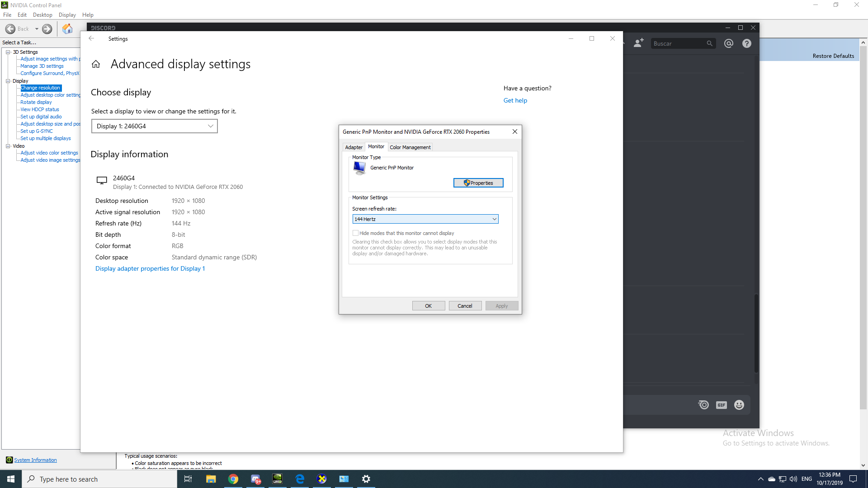
Task: Click Discord add friend icon
Action: [638, 43]
